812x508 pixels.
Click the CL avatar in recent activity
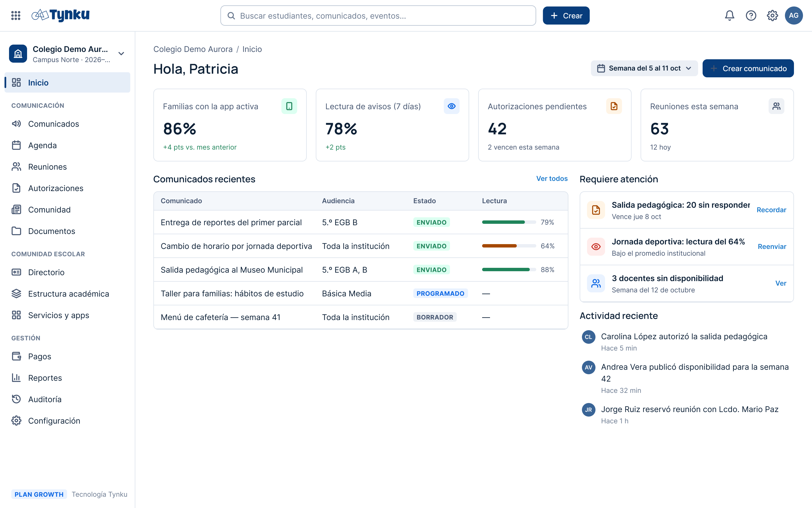[588, 337]
